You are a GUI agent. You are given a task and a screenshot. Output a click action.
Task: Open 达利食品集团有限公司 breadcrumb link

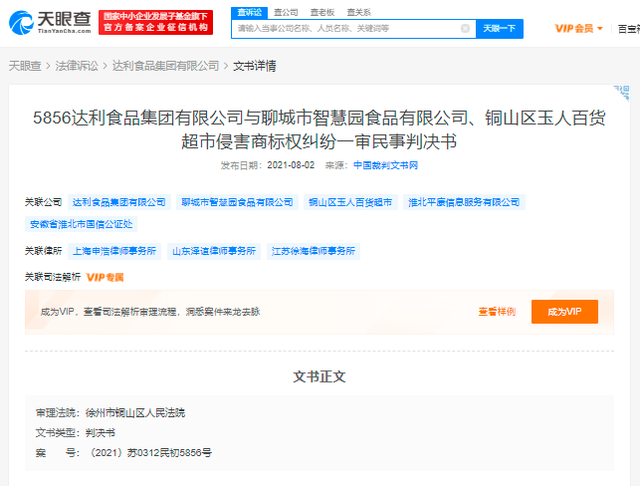coord(165,66)
